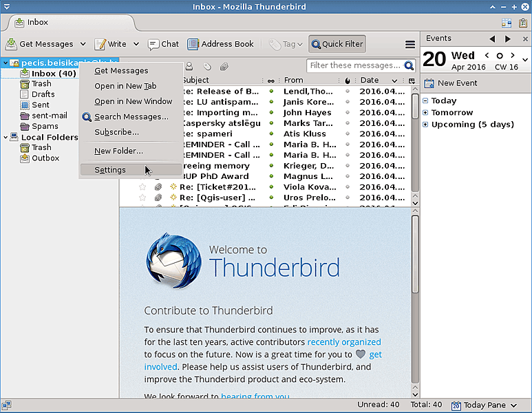Image resolution: width=532 pixels, height=413 pixels.
Task: Choose New Folder in context menu
Action: pyautogui.click(x=131, y=151)
